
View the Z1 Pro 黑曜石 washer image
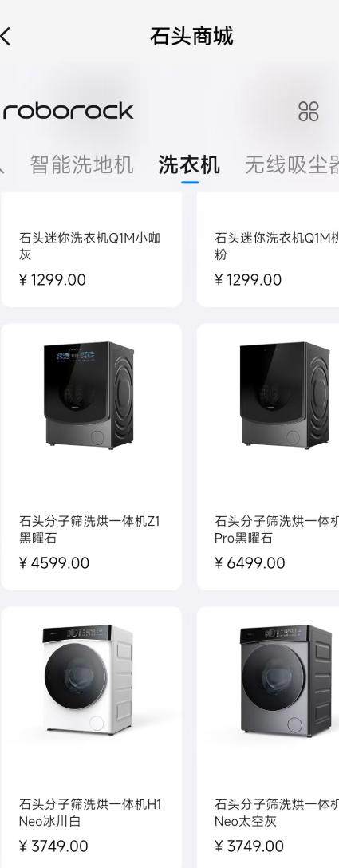click(285, 395)
